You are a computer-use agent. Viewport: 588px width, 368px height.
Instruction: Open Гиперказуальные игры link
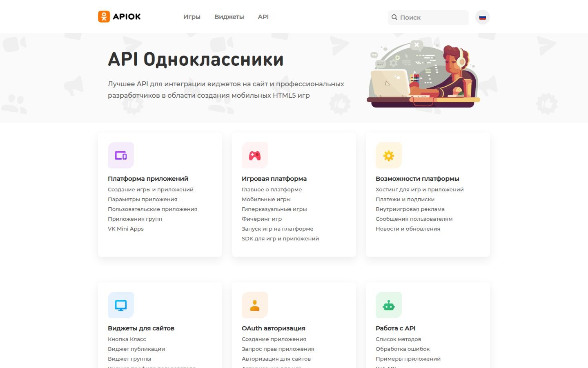point(274,209)
